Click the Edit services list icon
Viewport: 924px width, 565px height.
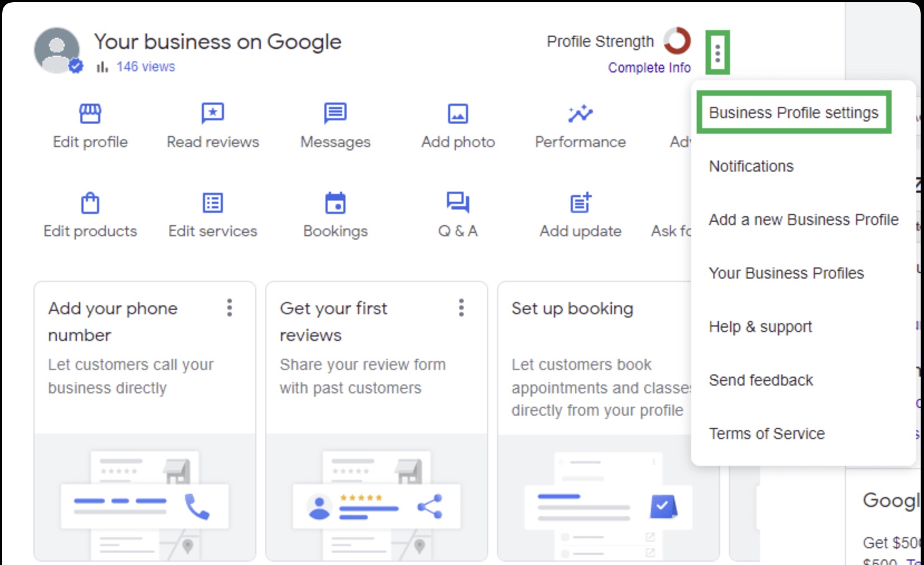tap(213, 203)
